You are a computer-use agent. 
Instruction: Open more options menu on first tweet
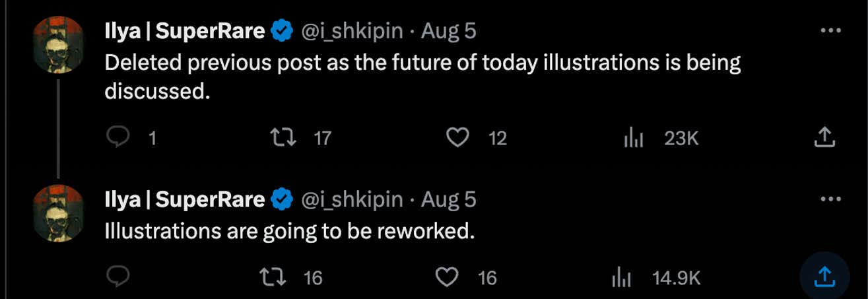829,30
